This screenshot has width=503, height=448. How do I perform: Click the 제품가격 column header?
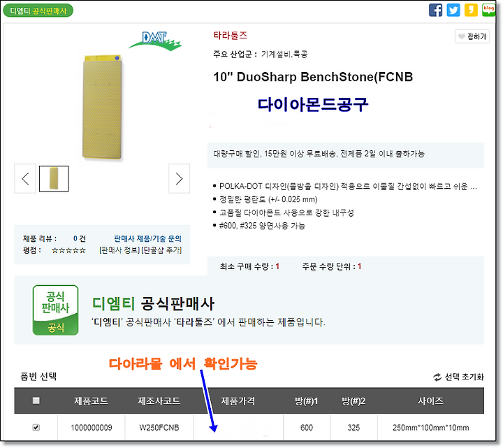coord(238,401)
